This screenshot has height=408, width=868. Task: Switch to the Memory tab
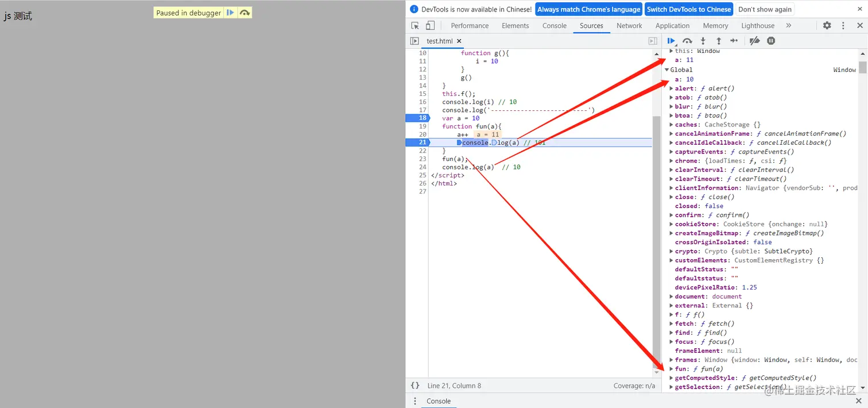[x=715, y=25]
